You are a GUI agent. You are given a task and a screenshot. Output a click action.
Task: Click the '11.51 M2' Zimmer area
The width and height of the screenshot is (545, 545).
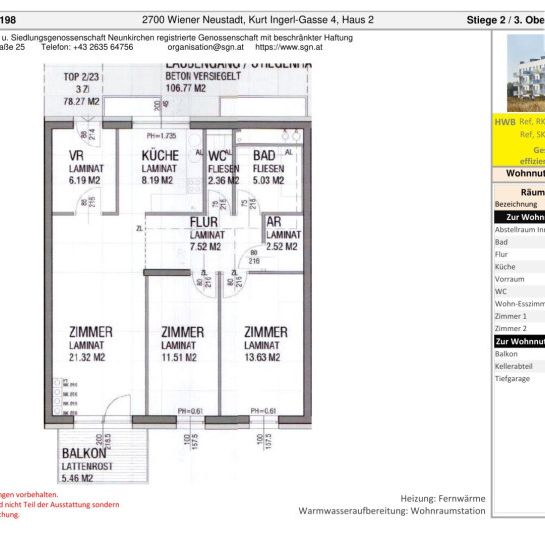pos(179,357)
